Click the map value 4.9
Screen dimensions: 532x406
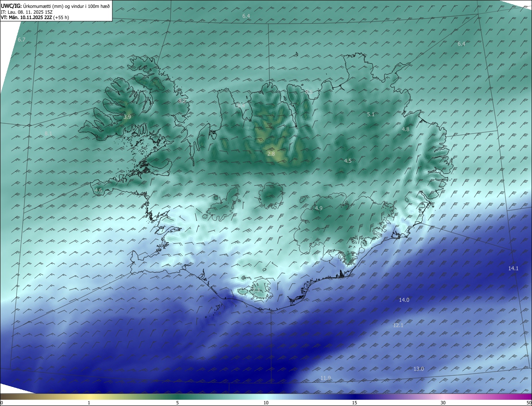(319, 208)
